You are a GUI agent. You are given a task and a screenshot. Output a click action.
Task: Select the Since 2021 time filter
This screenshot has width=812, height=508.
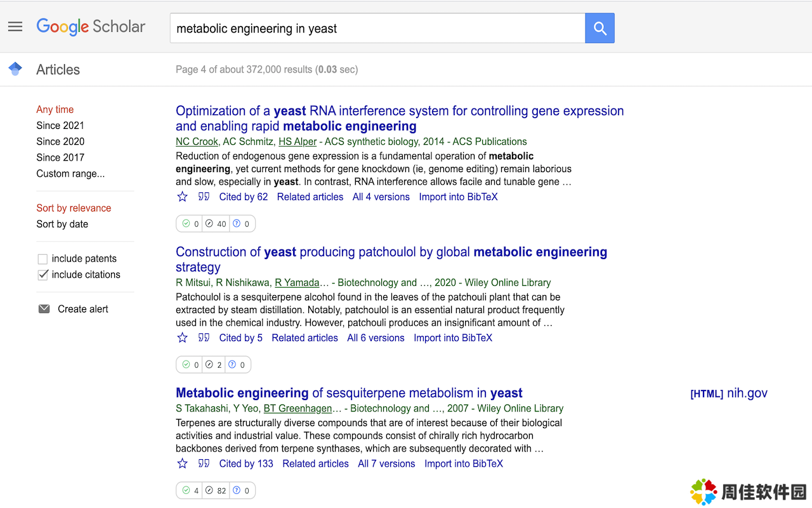[x=60, y=126]
